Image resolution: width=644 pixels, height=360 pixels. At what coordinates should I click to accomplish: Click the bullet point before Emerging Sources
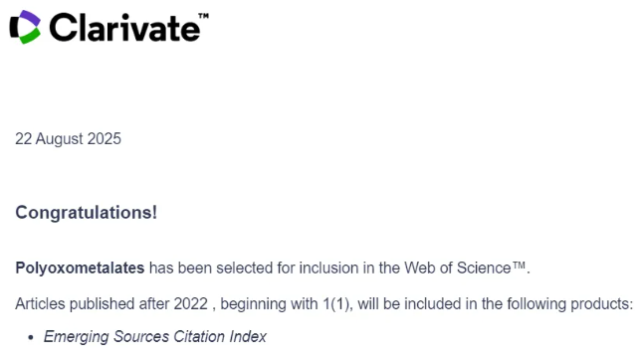[31, 337]
